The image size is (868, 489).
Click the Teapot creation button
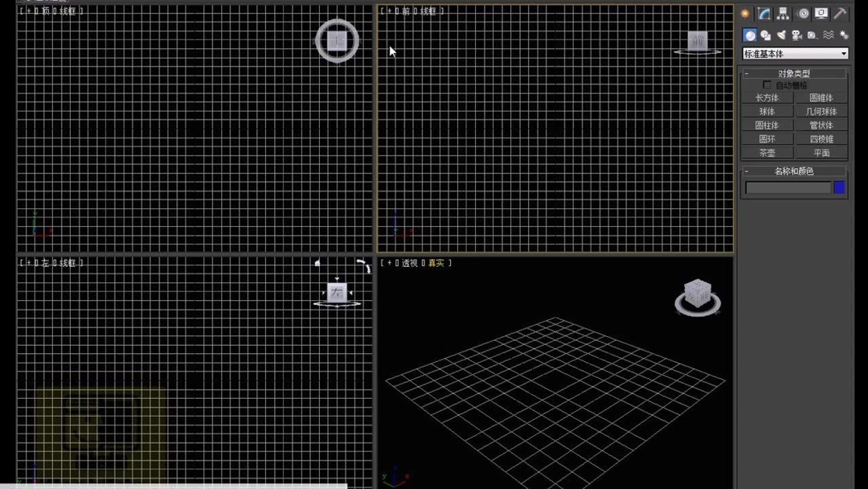coord(768,152)
